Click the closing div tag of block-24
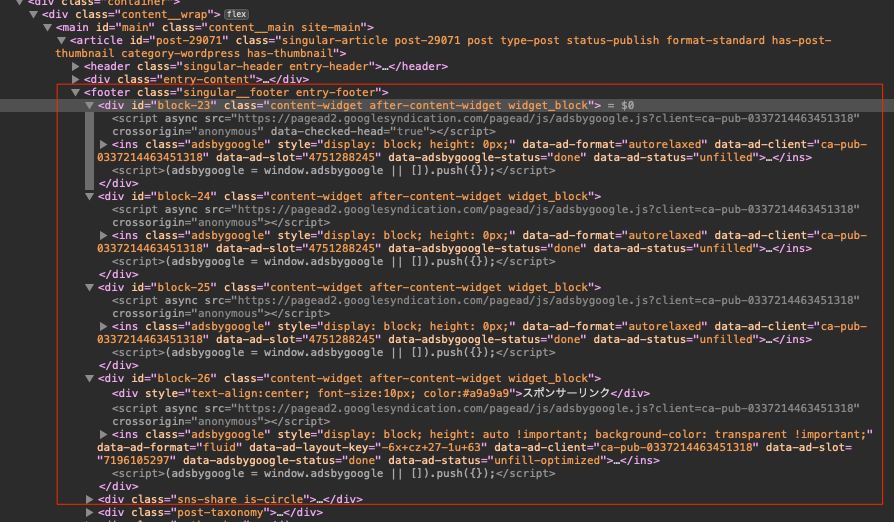Image resolution: width=894 pixels, height=522 pixels. [119, 275]
